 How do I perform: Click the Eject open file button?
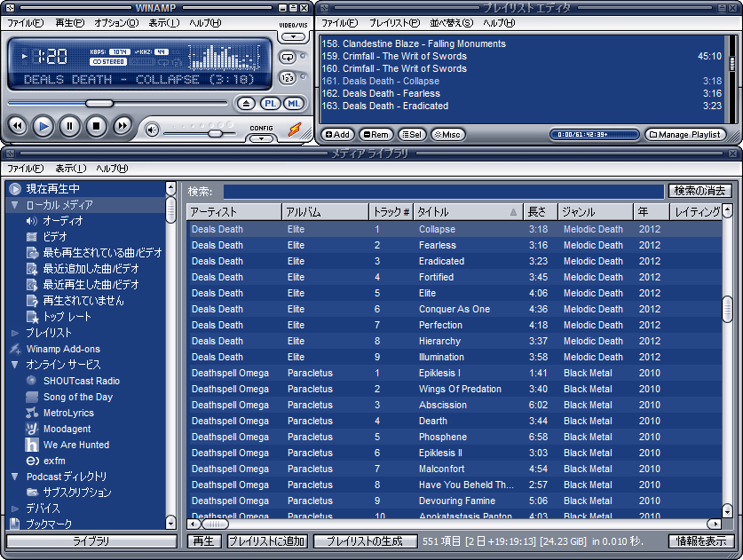pos(246,104)
